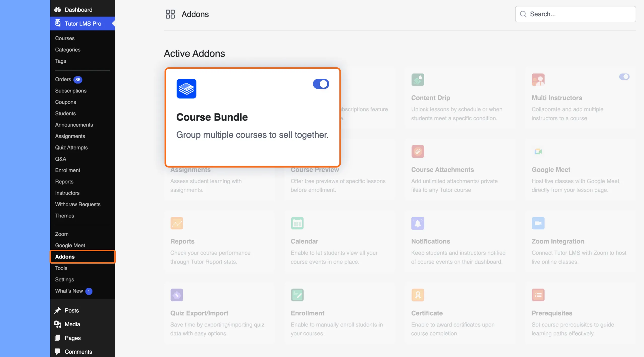
Task: Select Addons in the sidebar menu
Action: 83,257
